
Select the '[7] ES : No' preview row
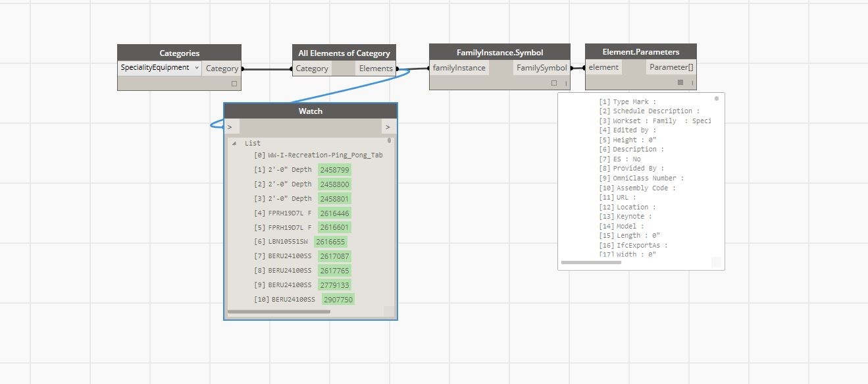pos(620,159)
